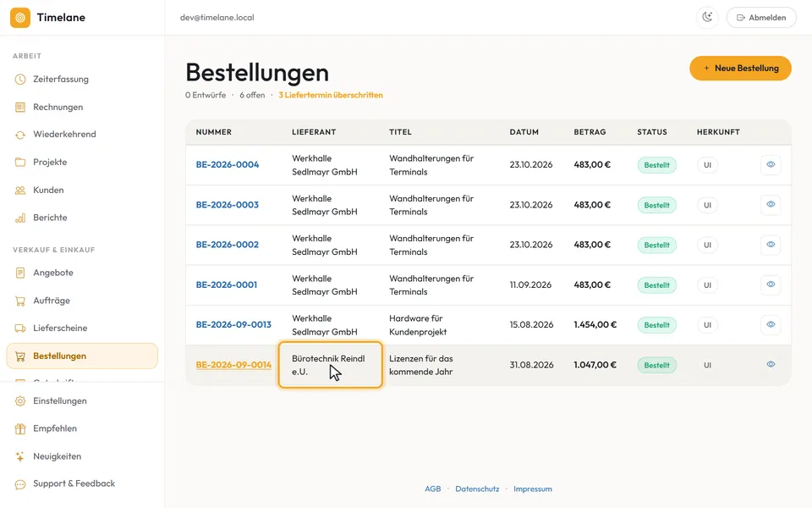Click the Bürotechnik Reindl e.U. supplier cell

point(331,365)
